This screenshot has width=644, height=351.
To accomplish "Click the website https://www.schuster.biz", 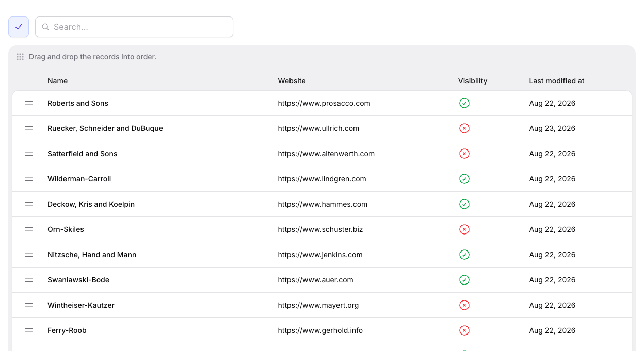I will [320, 229].
